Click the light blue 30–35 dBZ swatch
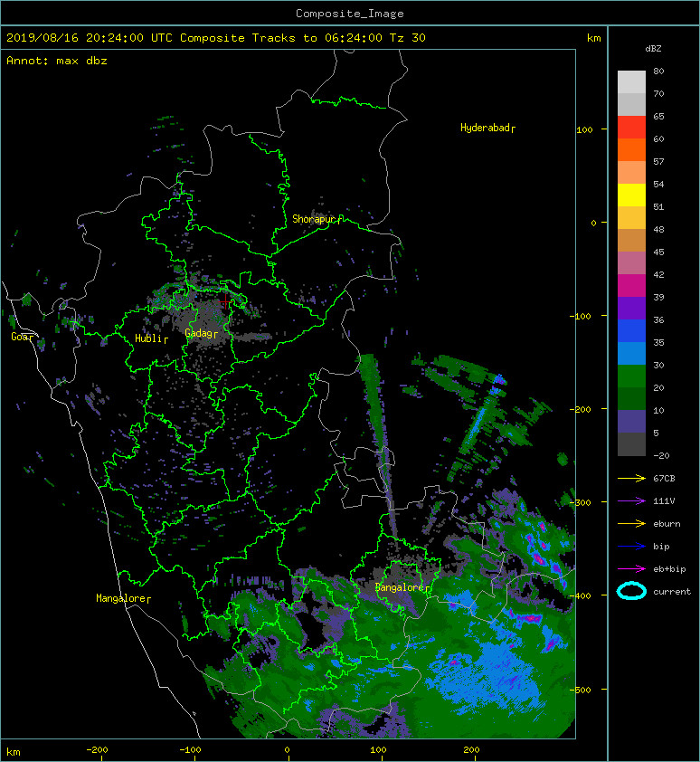 tap(631, 353)
